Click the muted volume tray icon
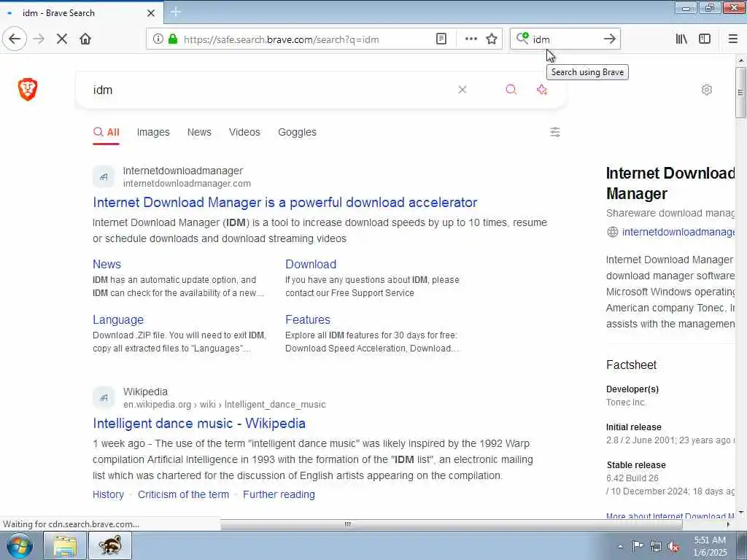Viewport: 747px width, 560px height. pyautogui.click(x=673, y=546)
